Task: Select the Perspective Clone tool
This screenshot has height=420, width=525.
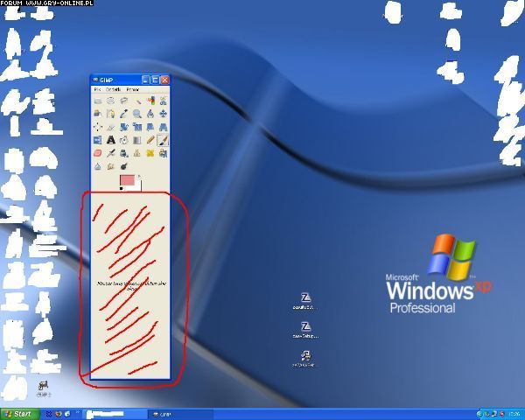Action: (163, 153)
